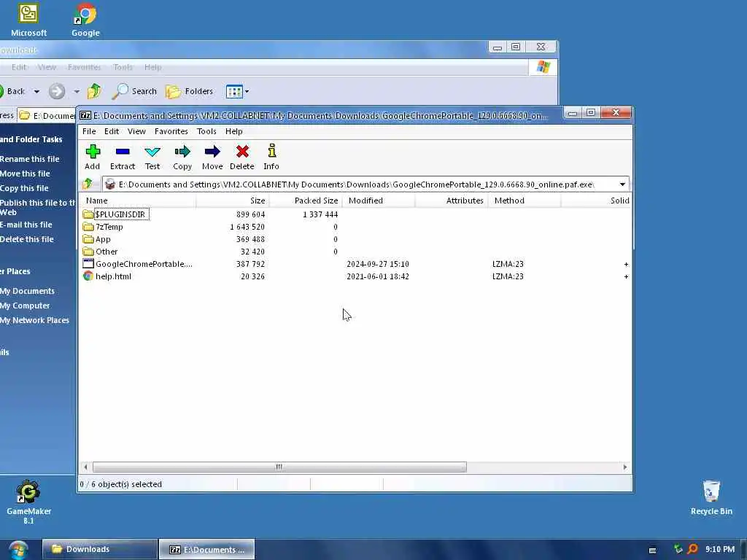Click the GameMaker 8.1 desktop icon
The width and height of the screenshot is (747, 560).
[x=28, y=502]
